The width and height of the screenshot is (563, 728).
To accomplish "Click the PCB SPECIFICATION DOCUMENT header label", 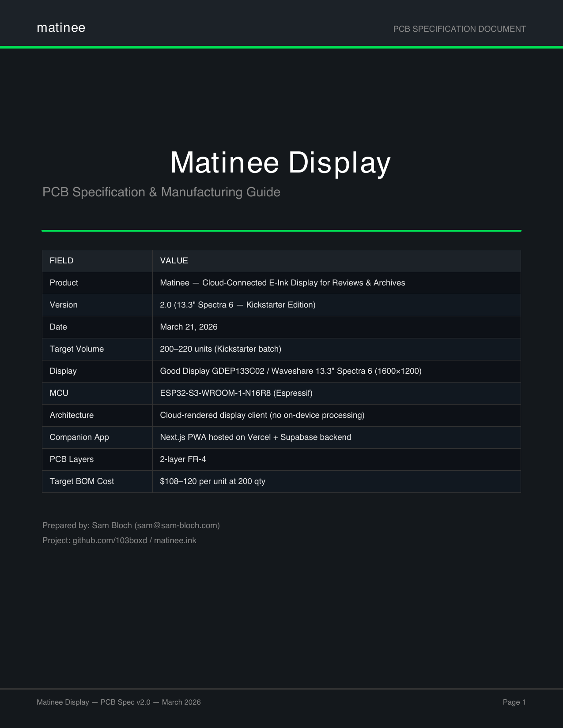I will 459,29.
